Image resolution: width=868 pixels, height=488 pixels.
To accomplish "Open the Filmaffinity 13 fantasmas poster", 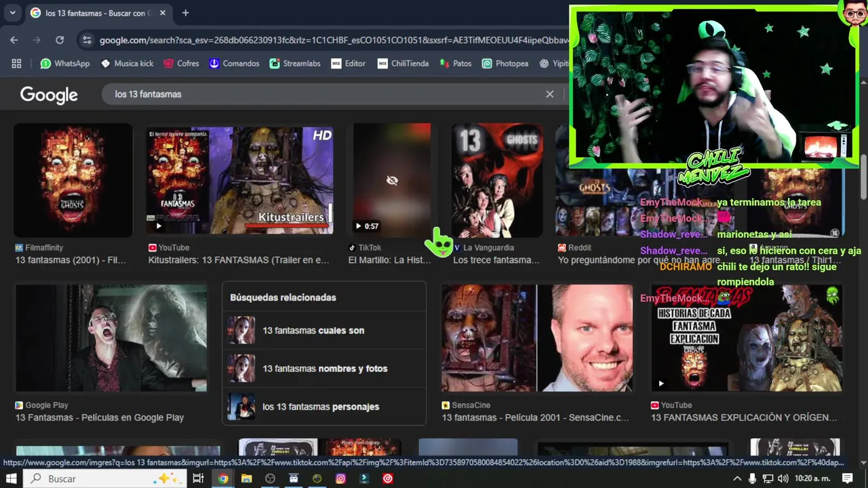I will pyautogui.click(x=73, y=180).
